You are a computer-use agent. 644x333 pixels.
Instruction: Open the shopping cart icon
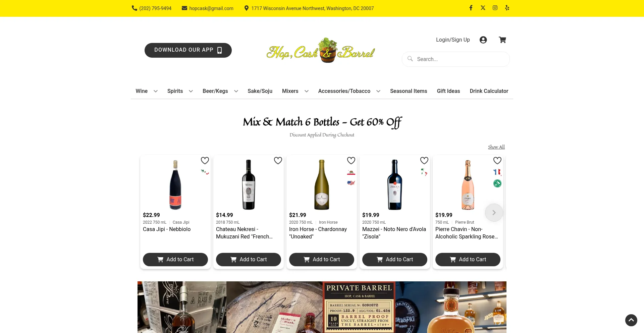pos(502,40)
